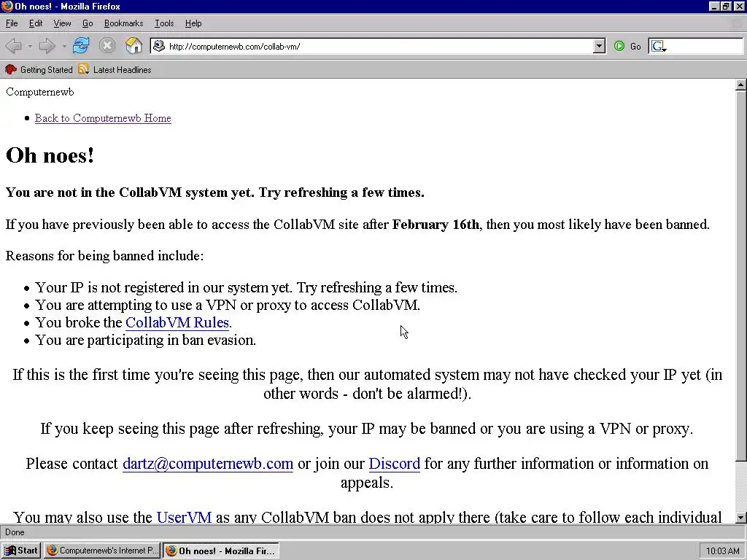Reload the current page
The width and height of the screenshot is (747, 560).
[81, 46]
